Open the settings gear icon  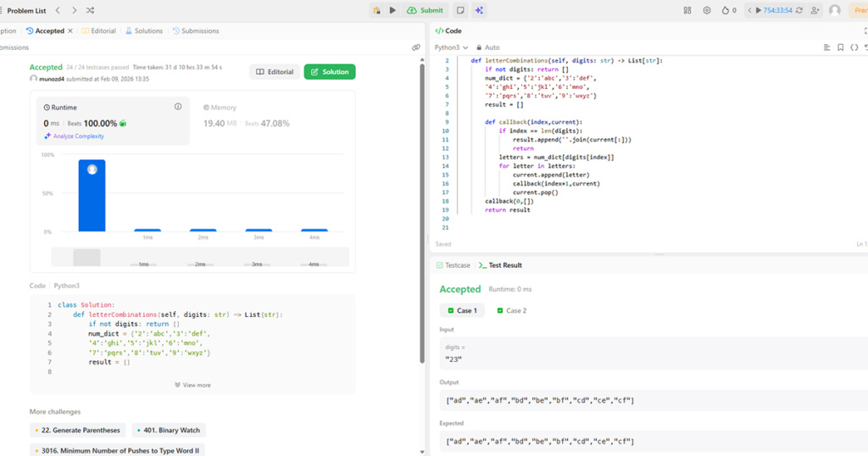707,10
